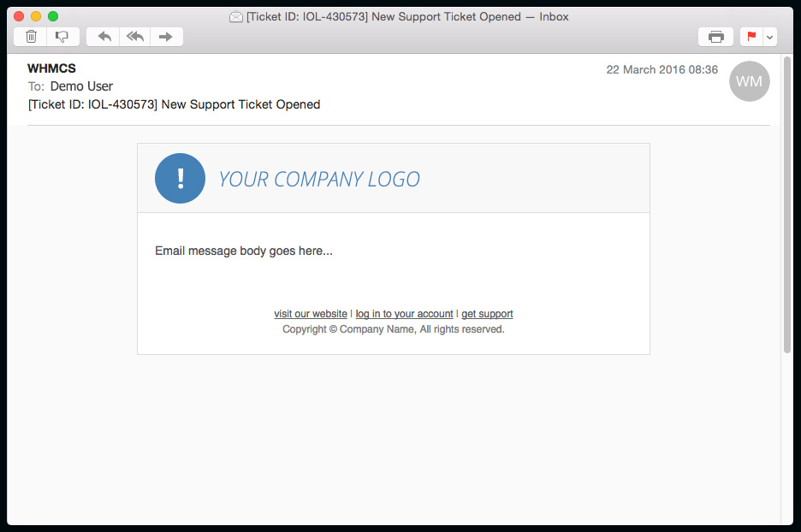Click the WM sender avatar

point(750,81)
